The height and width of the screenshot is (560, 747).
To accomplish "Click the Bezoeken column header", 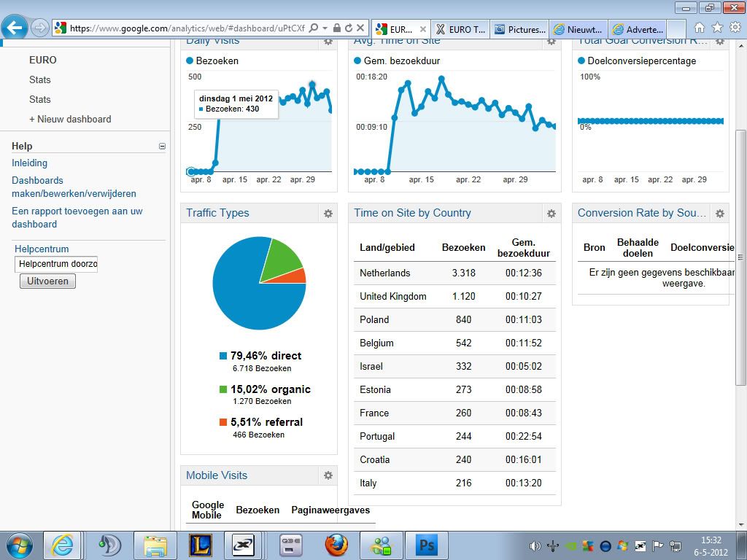I will pos(463,248).
